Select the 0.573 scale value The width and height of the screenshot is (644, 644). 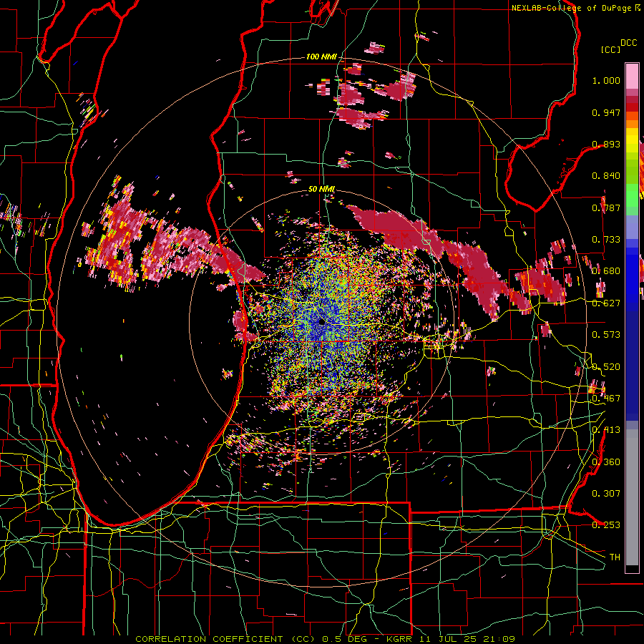tap(606, 335)
